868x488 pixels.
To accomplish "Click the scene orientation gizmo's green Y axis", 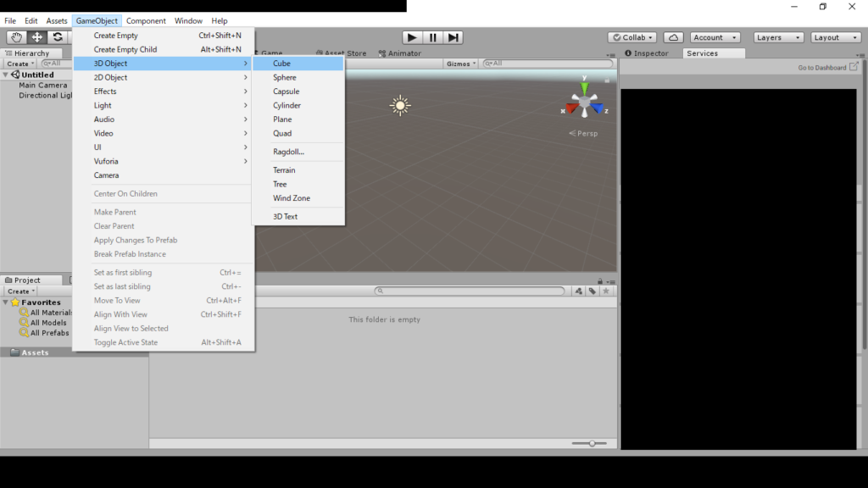I will tap(584, 86).
